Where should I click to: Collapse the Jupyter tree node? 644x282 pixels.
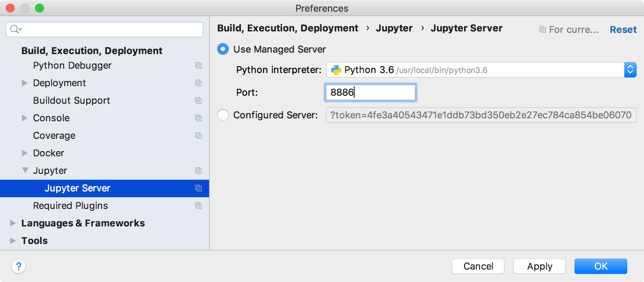pyautogui.click(x=25, y=170)
